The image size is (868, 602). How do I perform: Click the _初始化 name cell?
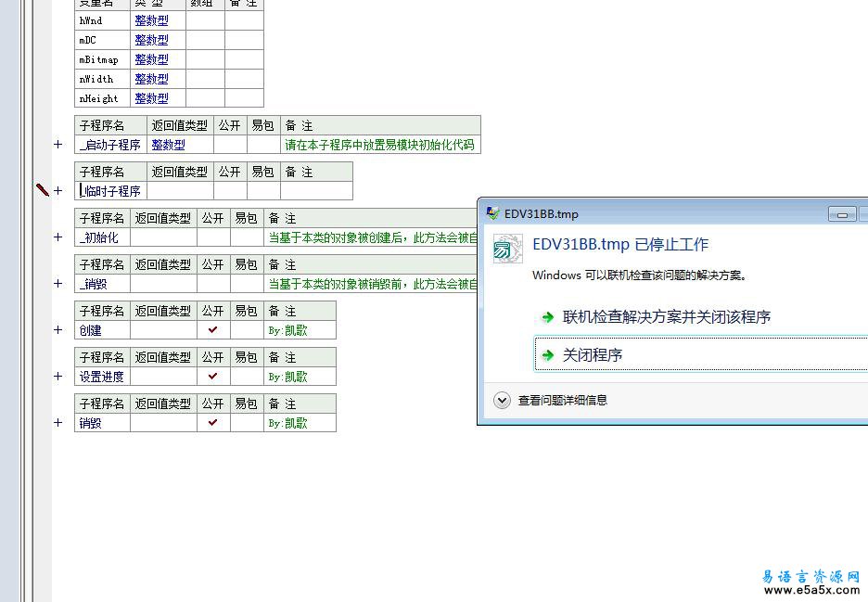[102, 237]
